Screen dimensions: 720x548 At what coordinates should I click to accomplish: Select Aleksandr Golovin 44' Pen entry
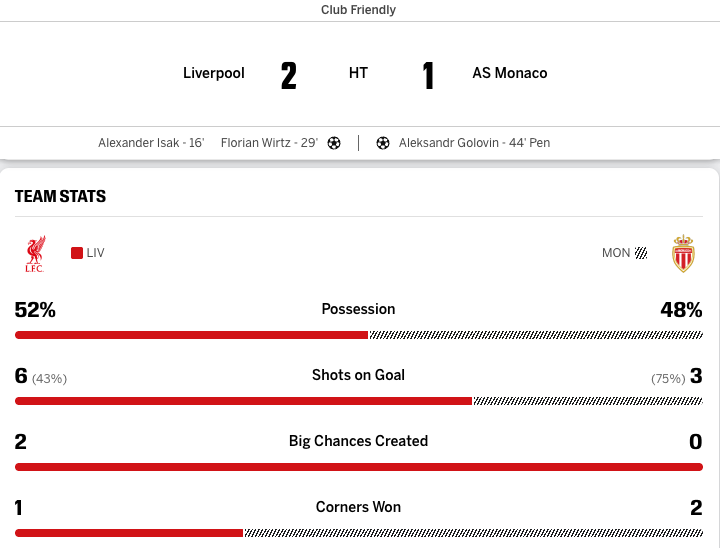[474, 143]
